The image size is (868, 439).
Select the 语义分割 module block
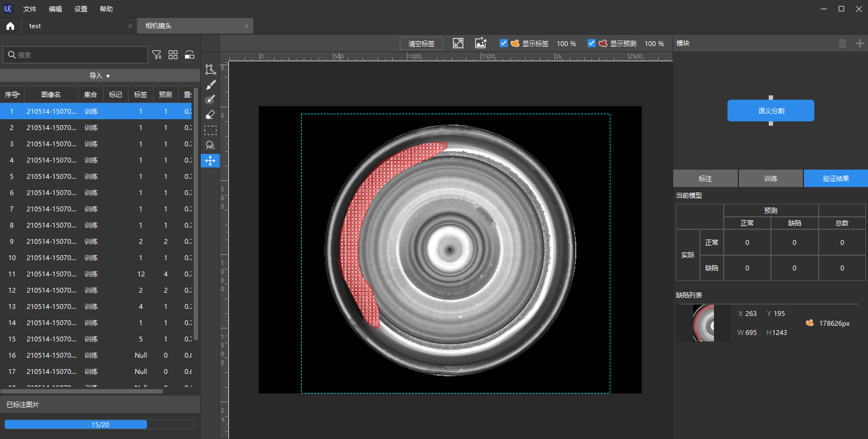point(771,111)
